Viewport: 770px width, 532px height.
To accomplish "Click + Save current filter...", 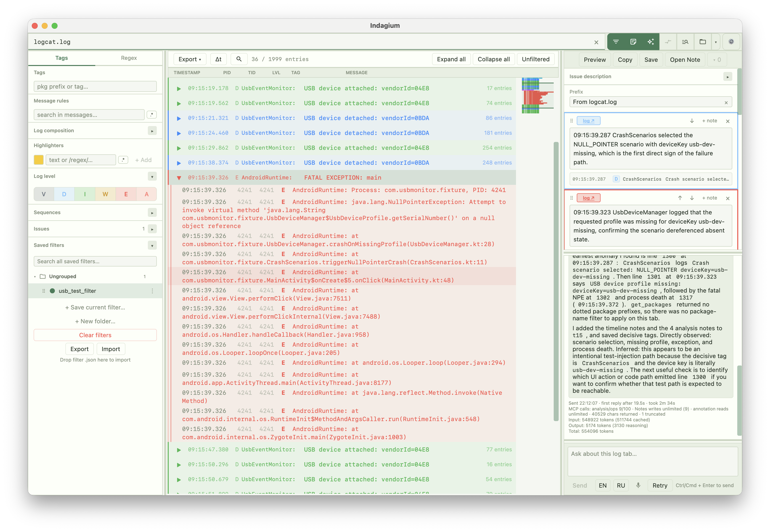I will [x=95, y=307].
